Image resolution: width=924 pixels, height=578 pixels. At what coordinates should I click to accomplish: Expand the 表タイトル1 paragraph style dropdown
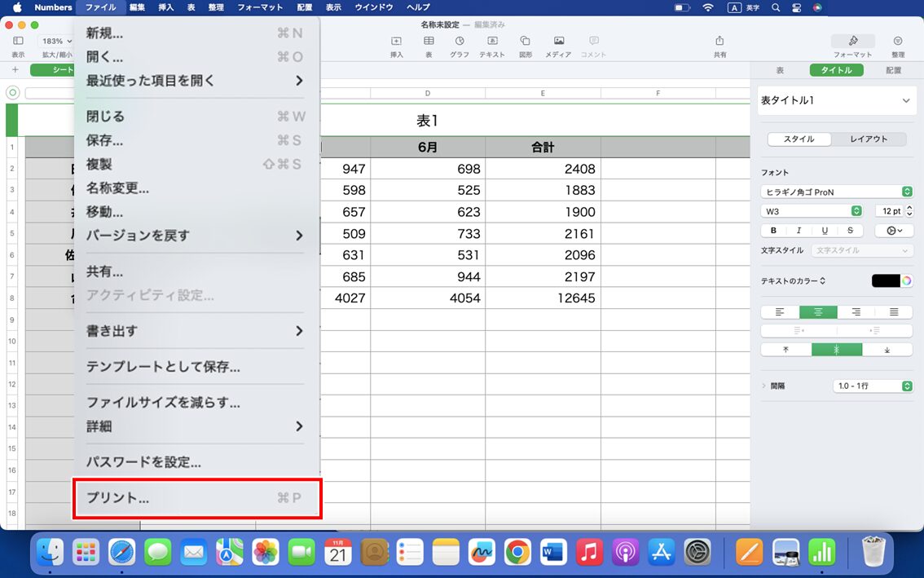pos(837,99)
